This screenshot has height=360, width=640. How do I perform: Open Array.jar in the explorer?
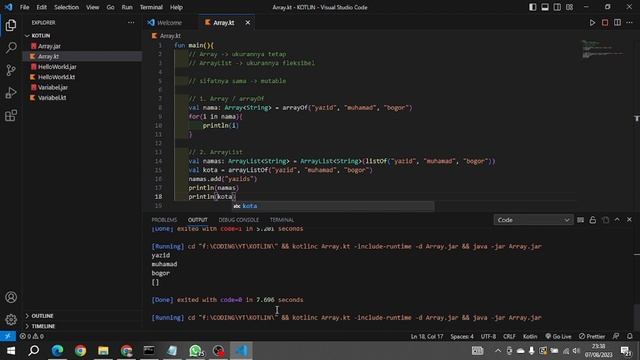pyautogui.click(x=82, y=47)
